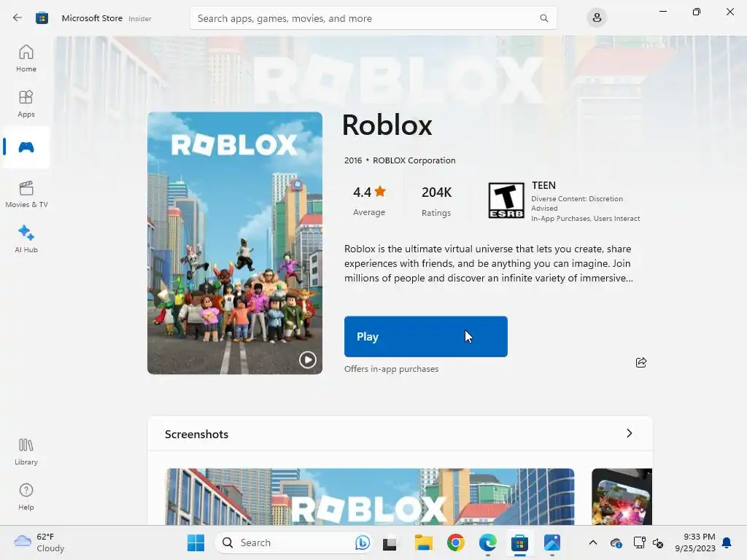Play the trailer on Roblox poster

point(307,359)
